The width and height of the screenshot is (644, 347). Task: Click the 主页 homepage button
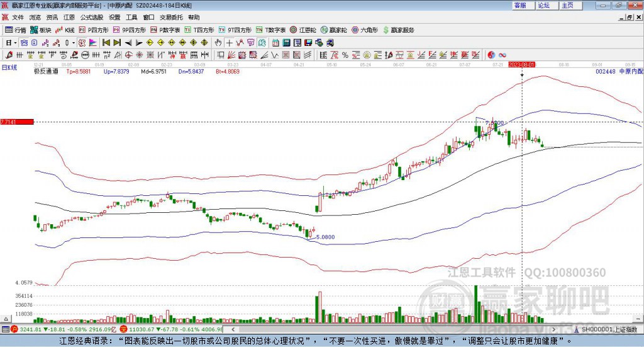pos(570,5)
